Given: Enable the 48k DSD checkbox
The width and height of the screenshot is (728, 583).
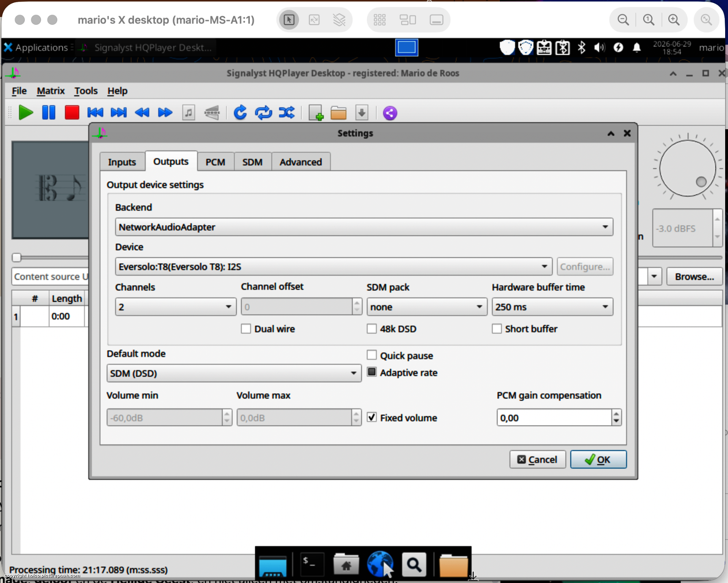Looking at the screenshot, I should [x=372, y=328].
